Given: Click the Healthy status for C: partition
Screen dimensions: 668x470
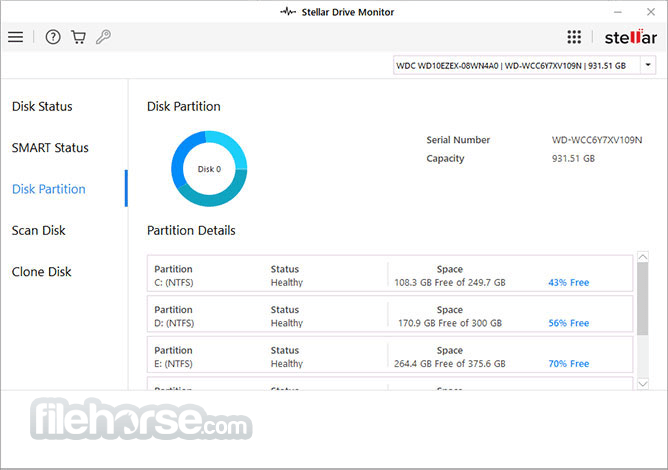Looking at the screenshot, I should [x=287, y=283].
